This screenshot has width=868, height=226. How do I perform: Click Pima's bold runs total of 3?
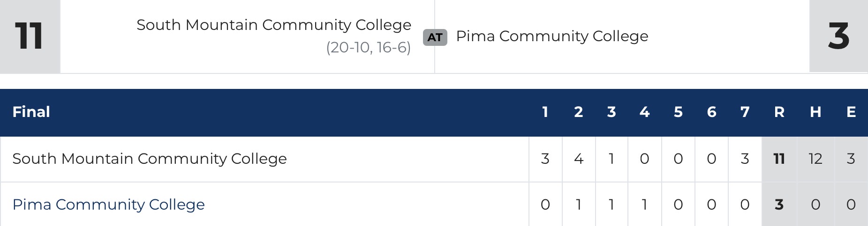pos(779,204)
